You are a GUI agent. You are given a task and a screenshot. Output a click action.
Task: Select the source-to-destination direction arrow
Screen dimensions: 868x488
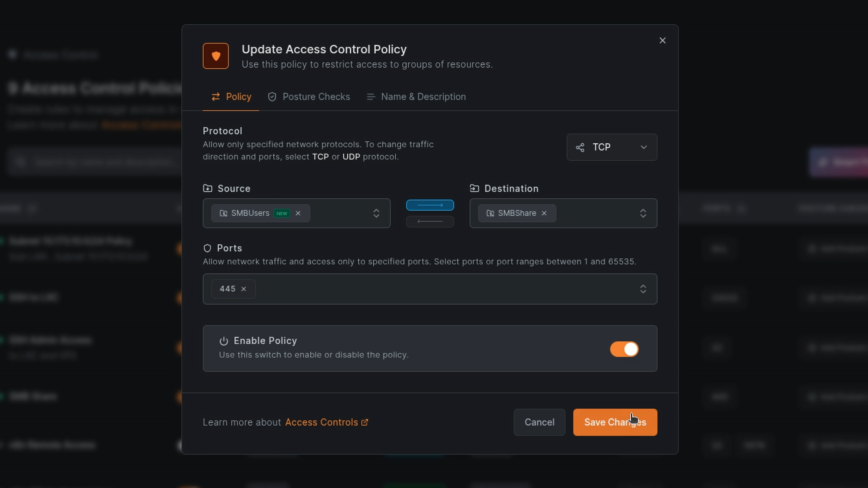[430, 205]
